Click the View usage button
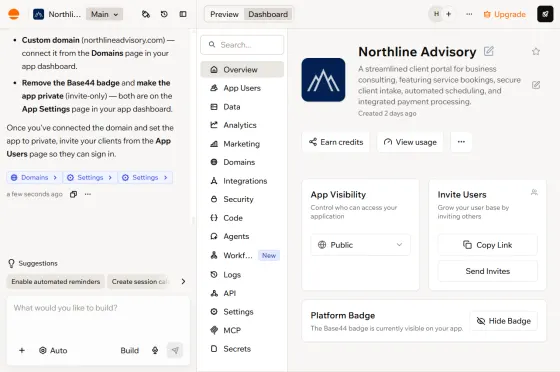Viewport: 560px width, 372px height. click(x=410, y=142)
